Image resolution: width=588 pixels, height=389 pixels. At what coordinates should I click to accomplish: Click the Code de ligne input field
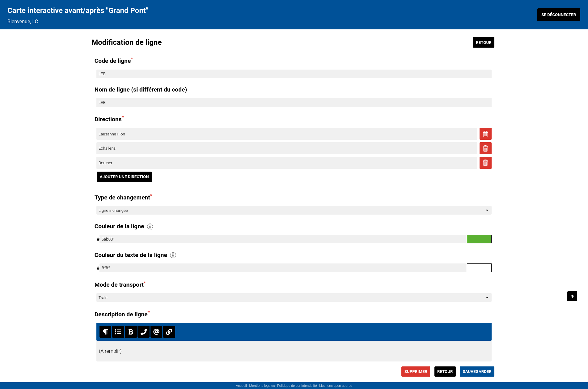(x=294, y=74)
